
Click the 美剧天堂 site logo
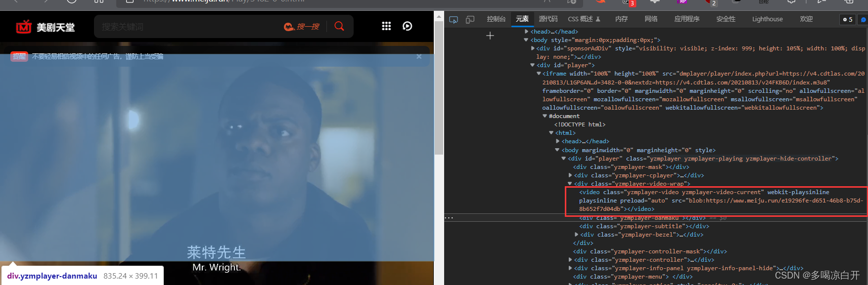tap(46, 27)
